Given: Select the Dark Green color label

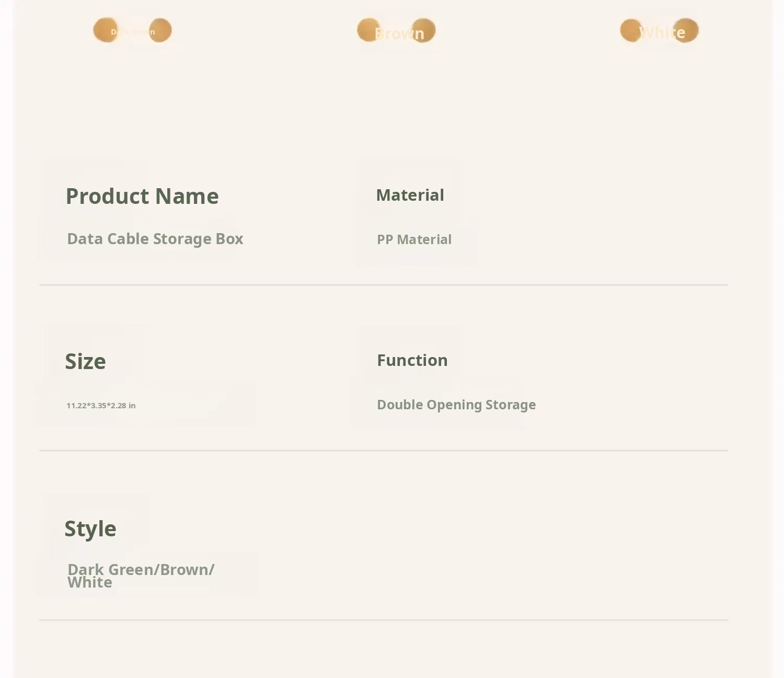Looking at the screenshot, I should [133, 32].
